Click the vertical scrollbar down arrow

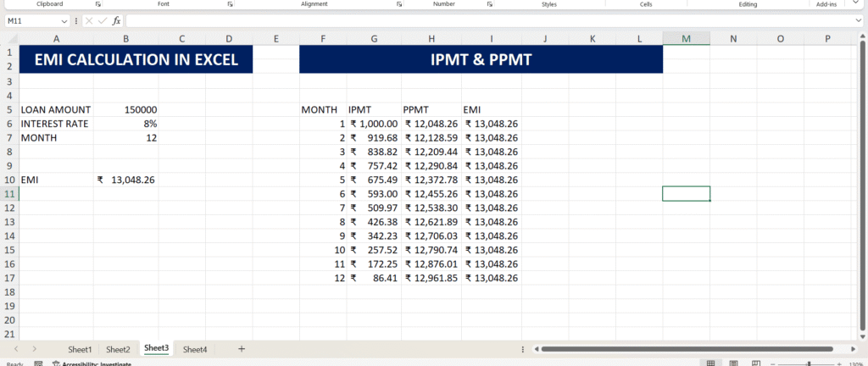pos(861,335)
